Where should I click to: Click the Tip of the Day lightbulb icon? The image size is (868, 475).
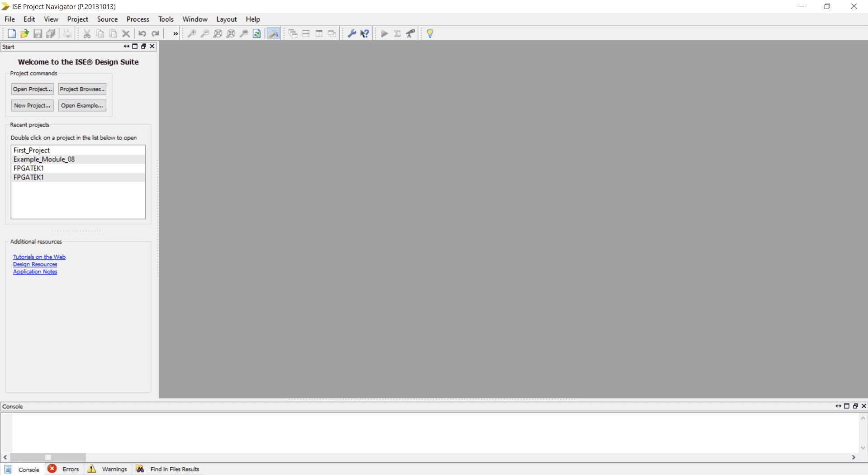[430, 33]
